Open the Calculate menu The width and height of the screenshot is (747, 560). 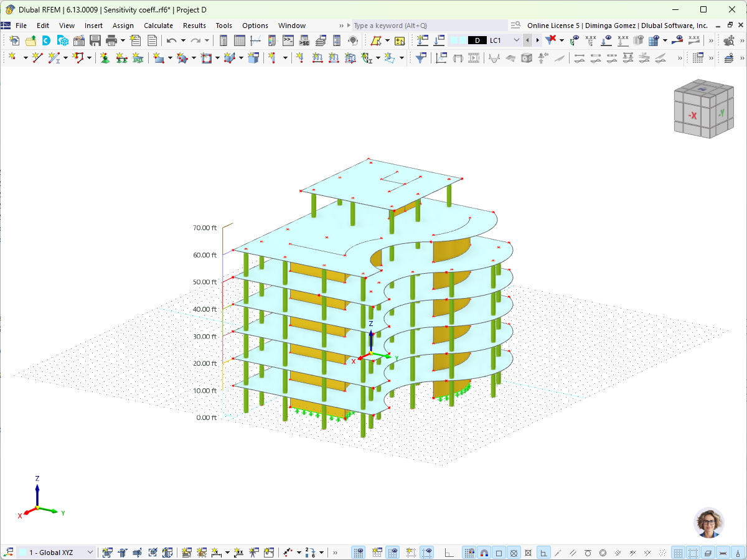click(158, 26)
